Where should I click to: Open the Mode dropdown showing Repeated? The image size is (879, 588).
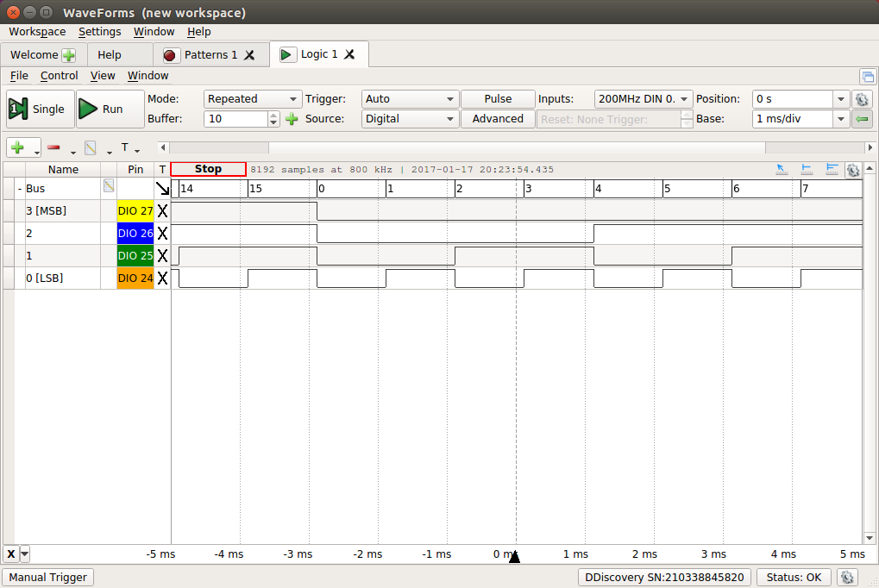click(x=252, y=99)
